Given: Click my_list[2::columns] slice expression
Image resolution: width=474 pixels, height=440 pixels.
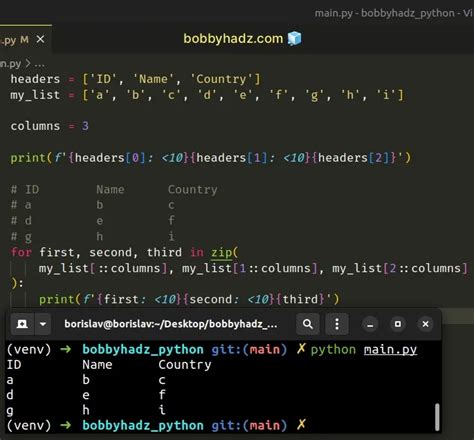Looking at the screenshot, I should 400,268.
